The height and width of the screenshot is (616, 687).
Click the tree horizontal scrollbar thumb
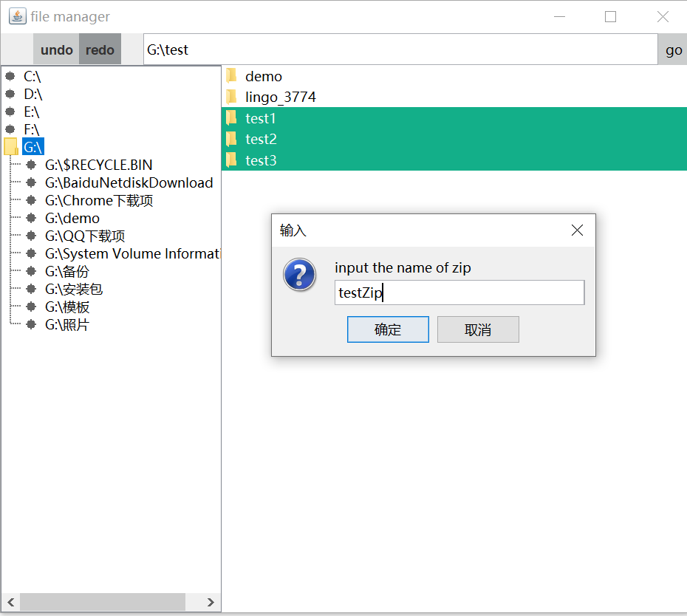[x=103, y=602]
